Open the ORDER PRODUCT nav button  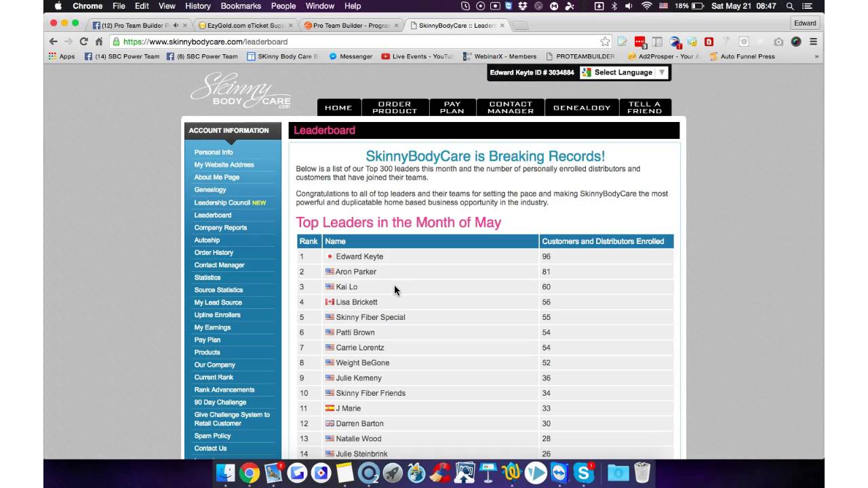coord(395,107)
